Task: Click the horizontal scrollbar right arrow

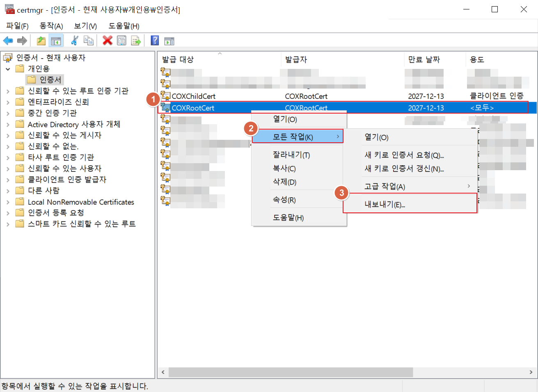Action: coord(531,372)
